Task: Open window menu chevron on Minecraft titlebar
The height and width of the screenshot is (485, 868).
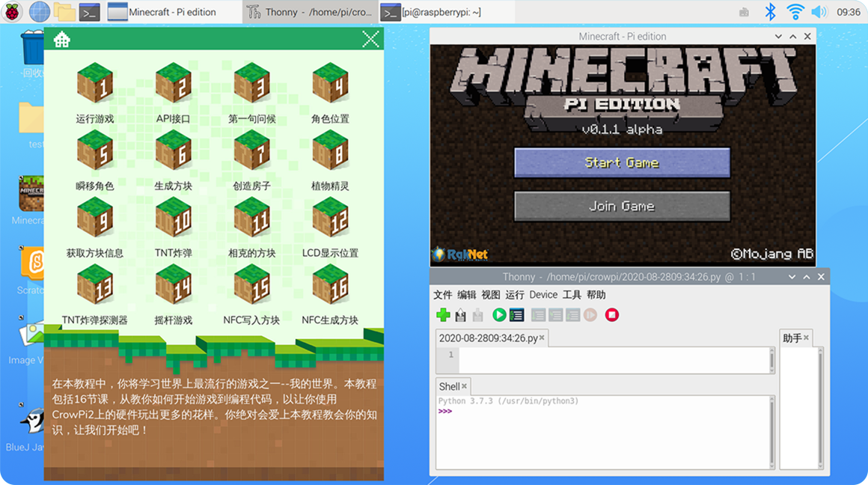Action: pyautogui.click(x=778, y=37)
